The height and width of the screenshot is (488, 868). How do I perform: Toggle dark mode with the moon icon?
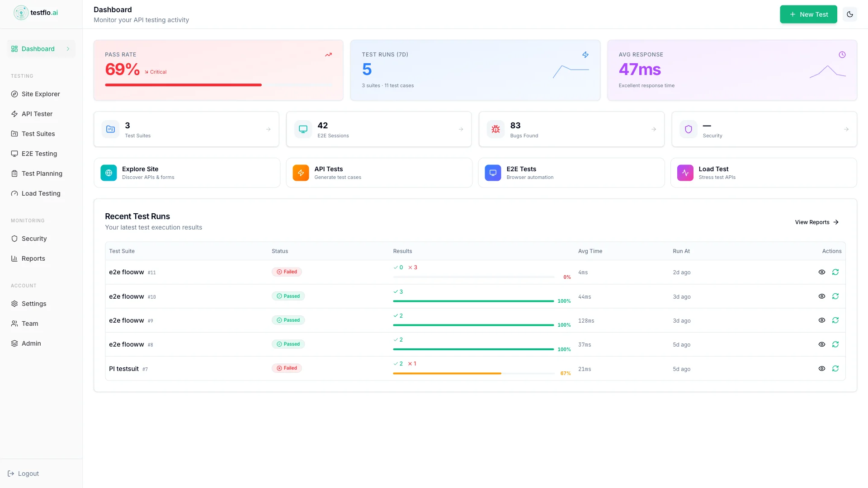(x=850, y=14)
